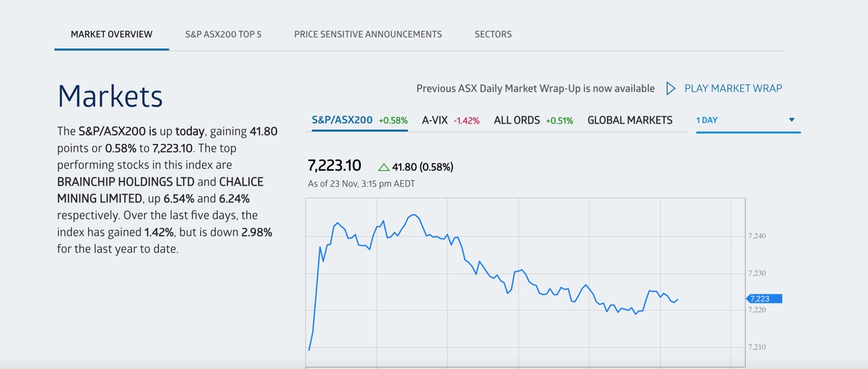The height and width of the screenshot is (369, 868).
Task: Select the Sectors tab
Action: coord(493,34)
